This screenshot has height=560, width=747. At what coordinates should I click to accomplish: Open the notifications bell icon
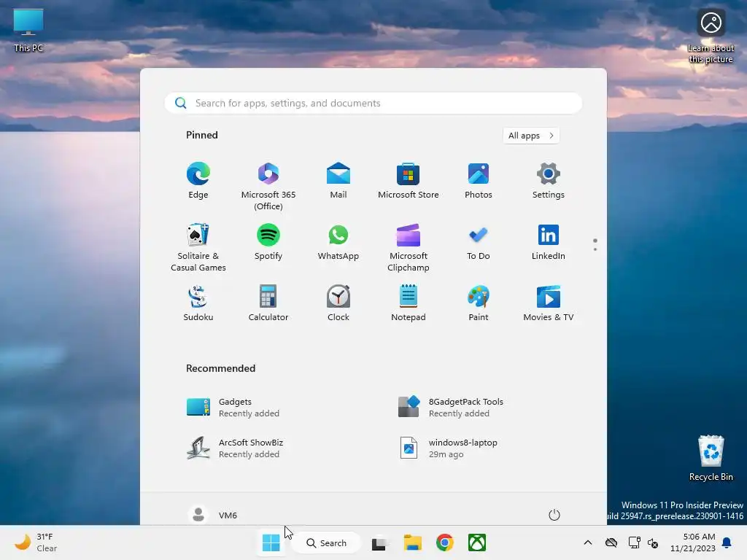coord(727,542)
